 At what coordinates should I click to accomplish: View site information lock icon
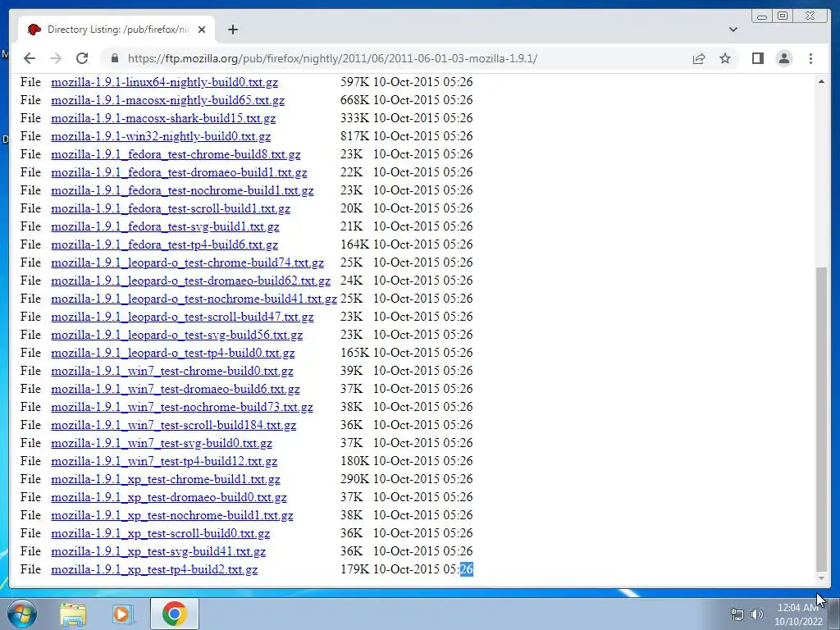114,58
